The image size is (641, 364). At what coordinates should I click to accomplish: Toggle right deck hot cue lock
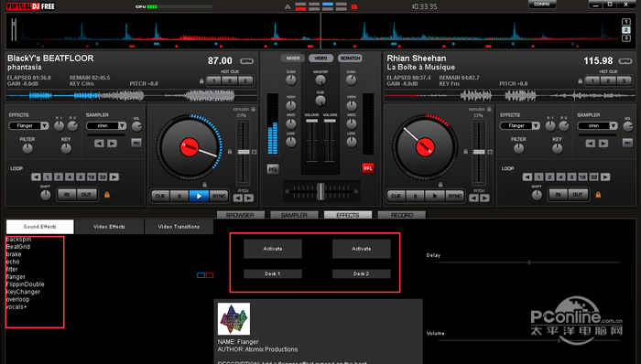coord(580,80)
